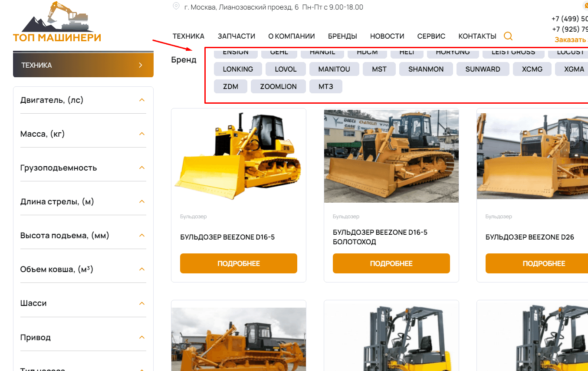Click ПОДРОБНЕЕ under Beezone D26
Image resolution: width=588 pixels, height=371 pixels.
tap(537, 263)
